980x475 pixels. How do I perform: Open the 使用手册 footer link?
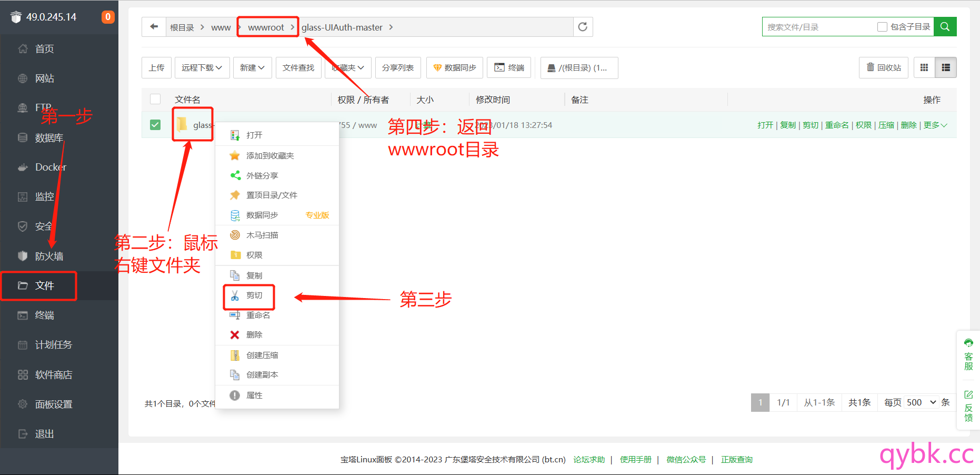[x=635, y=460]
